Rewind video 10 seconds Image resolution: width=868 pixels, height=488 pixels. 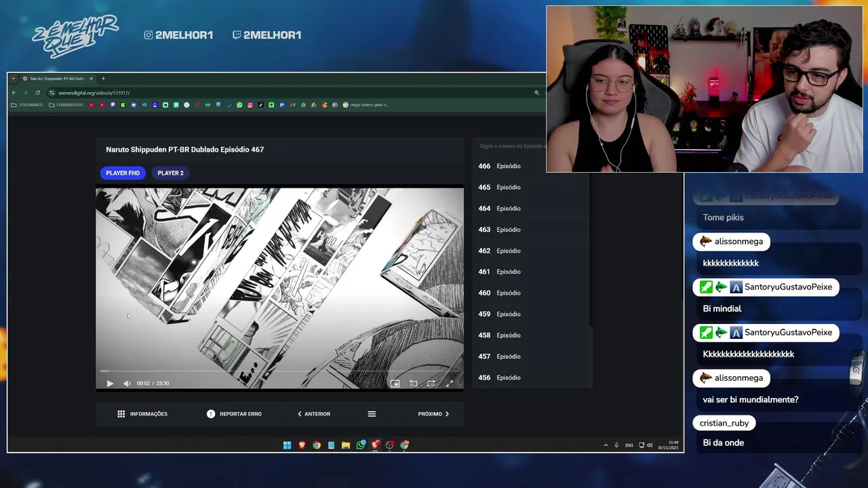(x=413, y=384)
